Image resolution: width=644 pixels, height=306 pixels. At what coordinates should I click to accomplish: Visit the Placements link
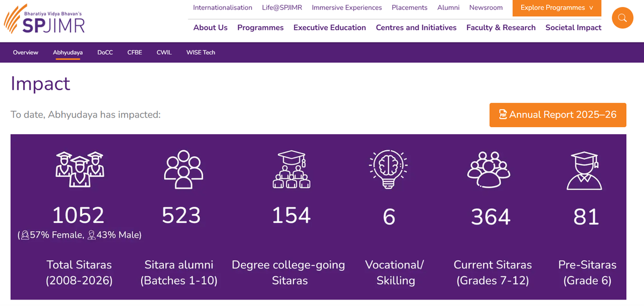(409, 8)
